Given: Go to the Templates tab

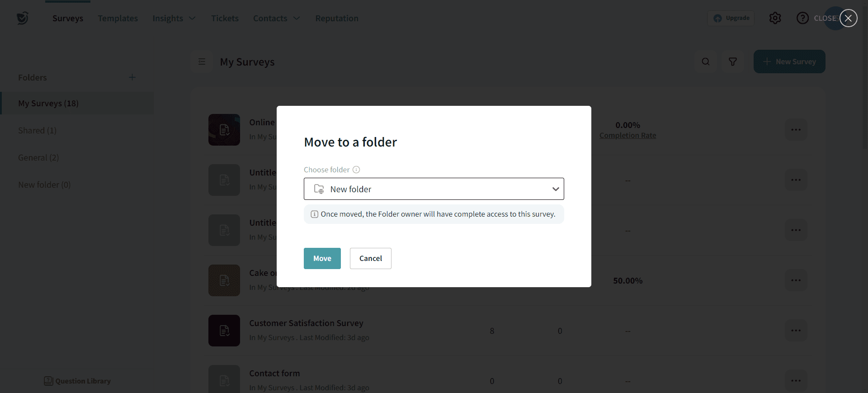Looking at the screenshot, I should point(118,18).
